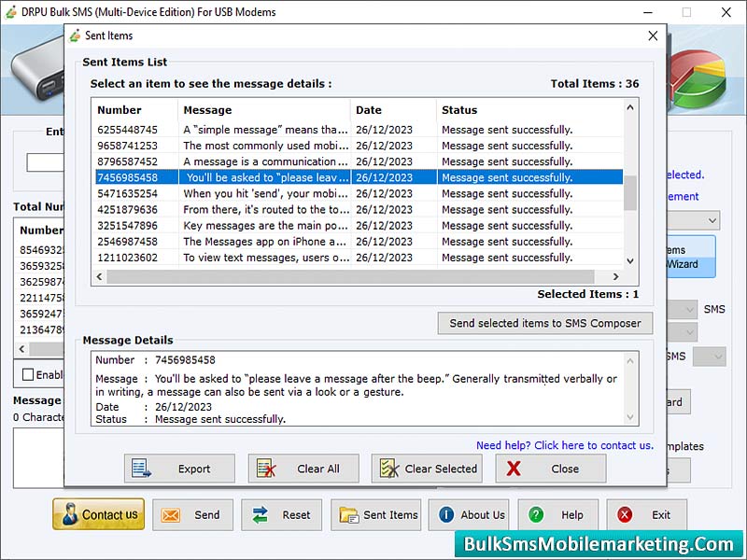Screen dimensions: 747x560
Task: Click the sent list vertical scrollbar down arrow
Action: [x=630, y=261]
